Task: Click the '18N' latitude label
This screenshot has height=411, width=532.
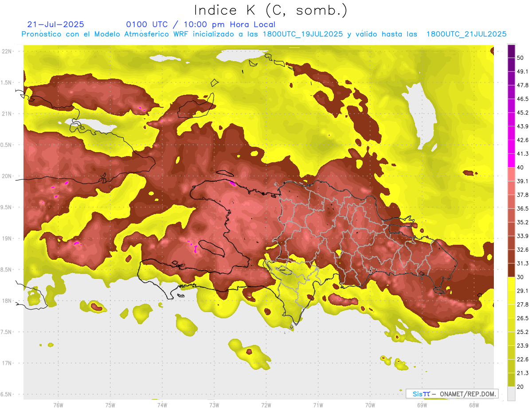Action: point(8,301)
